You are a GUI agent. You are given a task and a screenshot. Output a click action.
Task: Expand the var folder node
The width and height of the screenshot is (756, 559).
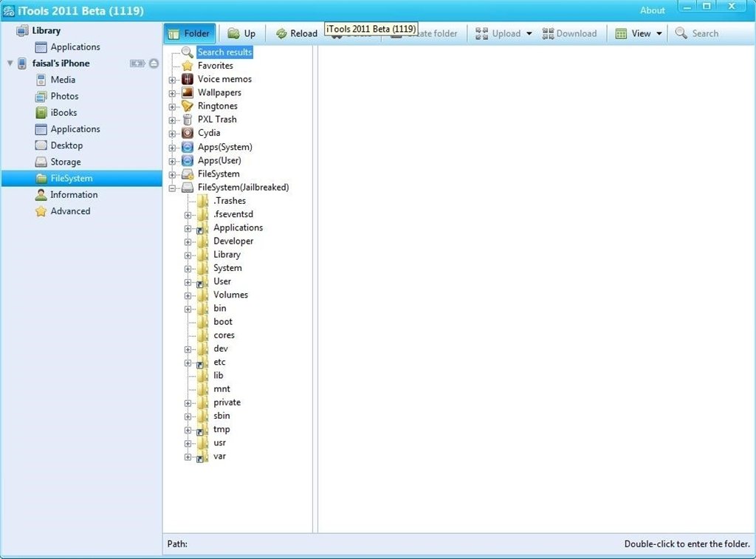188,457
